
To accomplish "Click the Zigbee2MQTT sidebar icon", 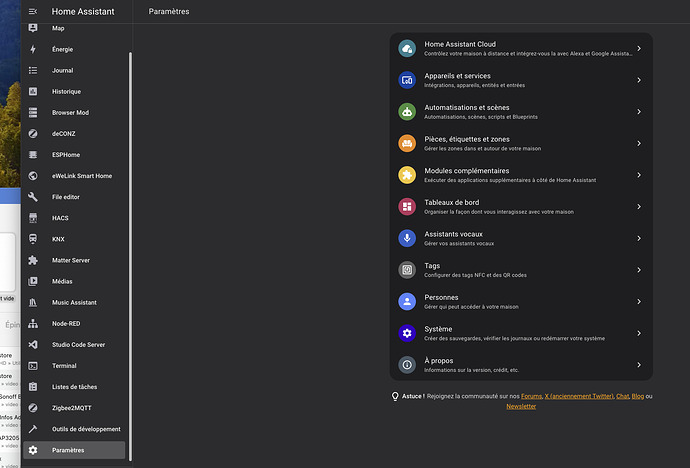I will point(33,408).
